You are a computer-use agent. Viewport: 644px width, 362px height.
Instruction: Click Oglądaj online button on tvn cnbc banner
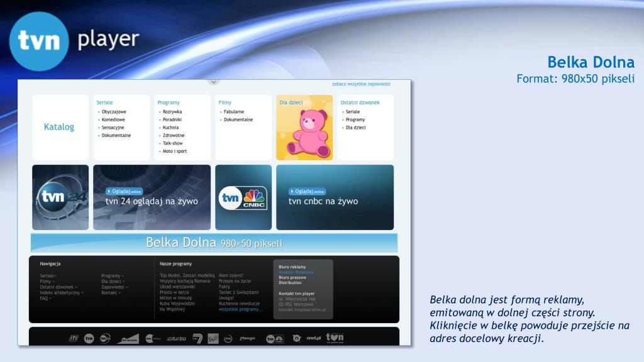coord(307,191)
